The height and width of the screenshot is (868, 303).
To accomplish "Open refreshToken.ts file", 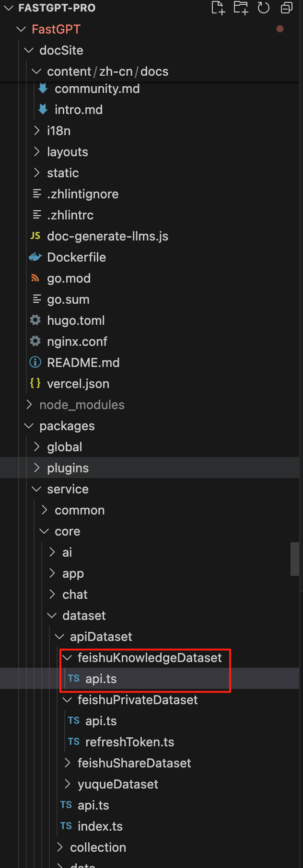I will pos(129,742).
